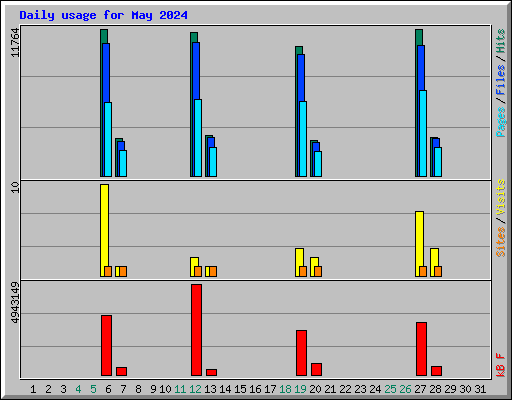Click the red KB bar for day 6
Viewport: 512px width, 400px height.
[x=106, y=345]
